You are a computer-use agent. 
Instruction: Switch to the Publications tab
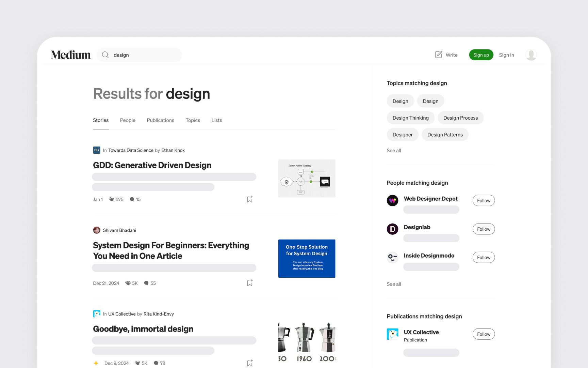[x=160, y=120]
